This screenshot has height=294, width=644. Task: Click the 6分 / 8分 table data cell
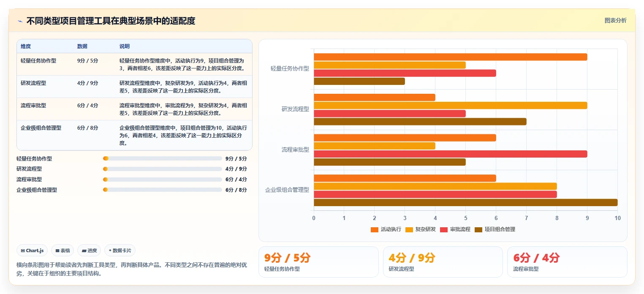[x=88, y=128]
